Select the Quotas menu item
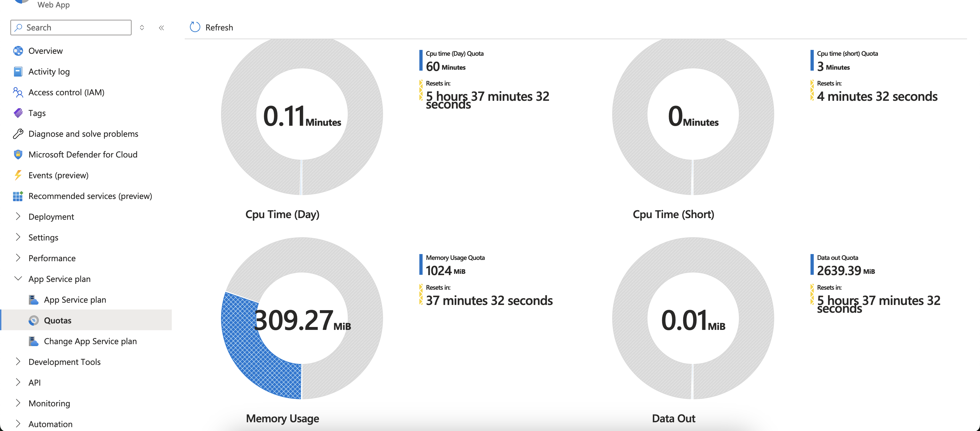Screen dimensions: 980x431 57,320
